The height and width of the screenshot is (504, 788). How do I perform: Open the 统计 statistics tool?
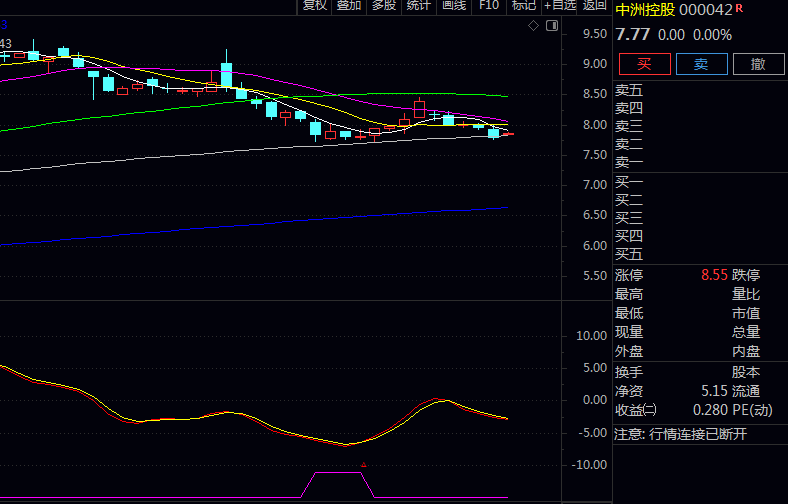(419, 6)
